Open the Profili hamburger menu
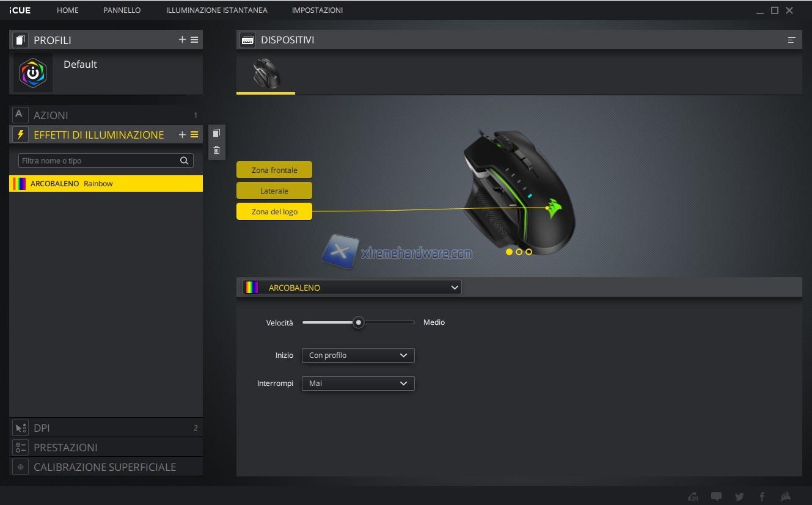812x505 pixels. tap(194, 40)
